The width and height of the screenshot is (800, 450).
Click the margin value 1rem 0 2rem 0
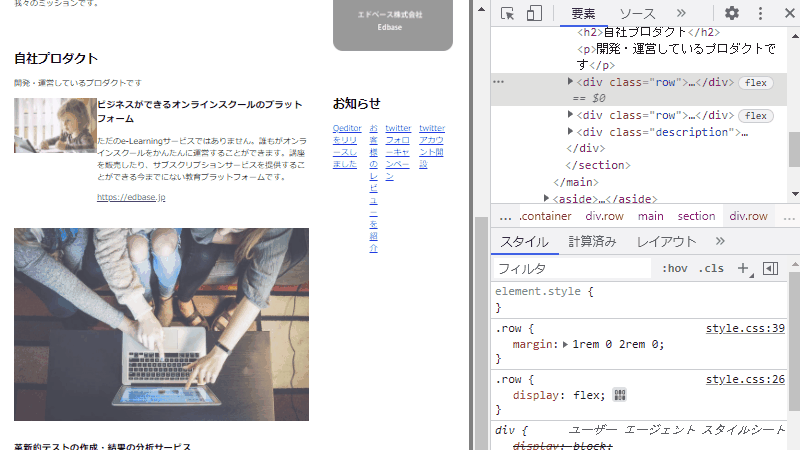[x=618, y=344]
